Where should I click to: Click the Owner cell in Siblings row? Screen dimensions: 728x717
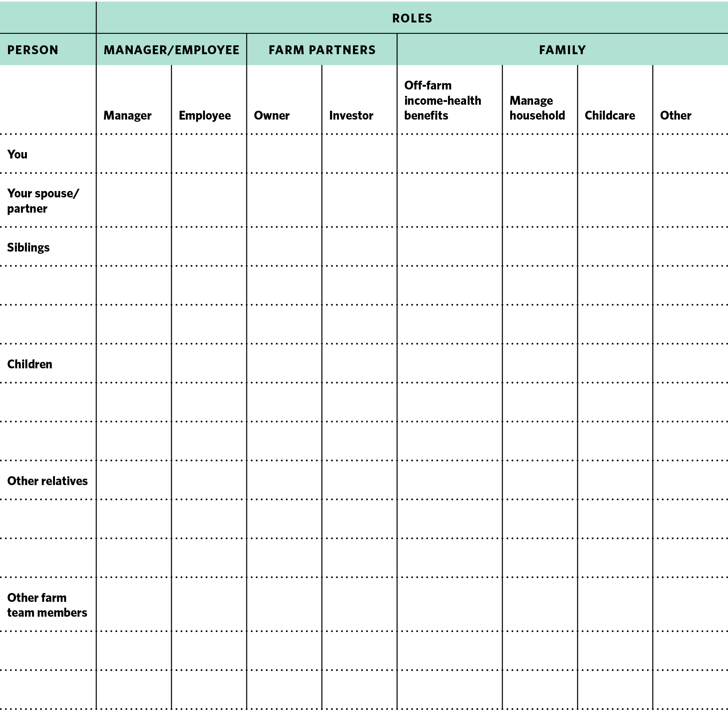(x=284, y=247)
